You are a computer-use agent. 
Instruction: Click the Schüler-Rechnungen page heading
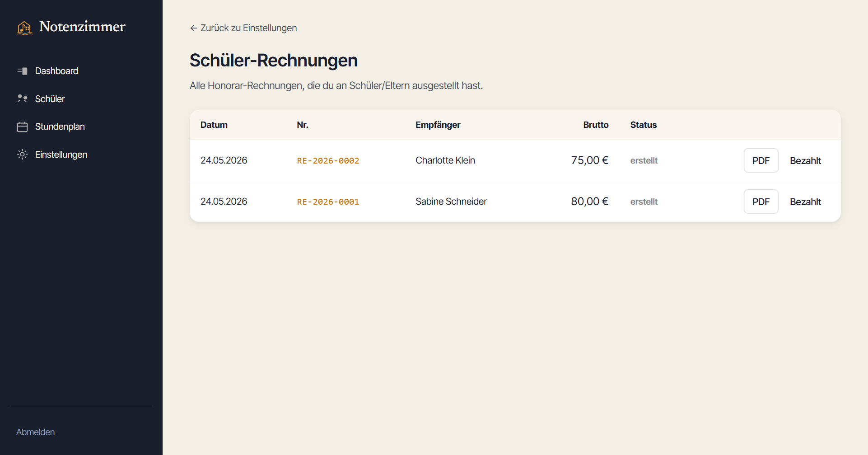click(x=274, y=61)
